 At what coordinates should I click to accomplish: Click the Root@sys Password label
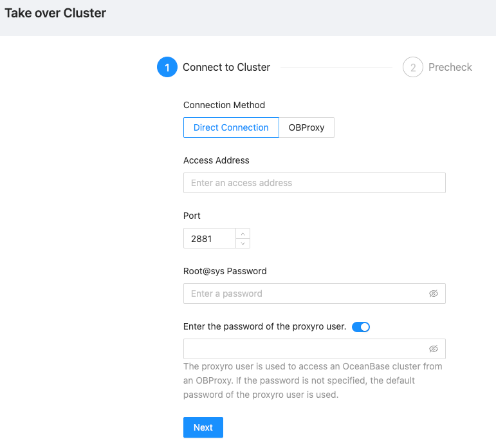[225, 271]
